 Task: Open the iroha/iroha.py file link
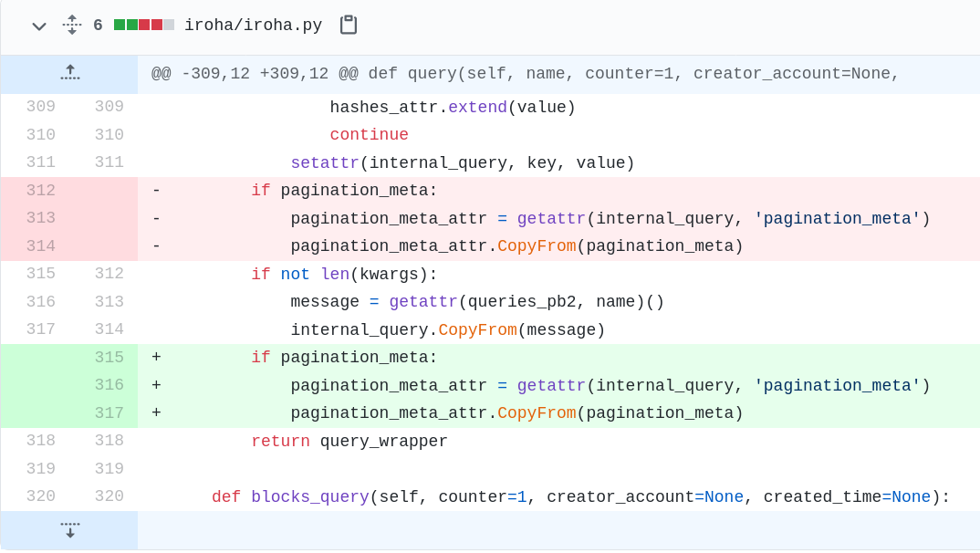point(253,26)
